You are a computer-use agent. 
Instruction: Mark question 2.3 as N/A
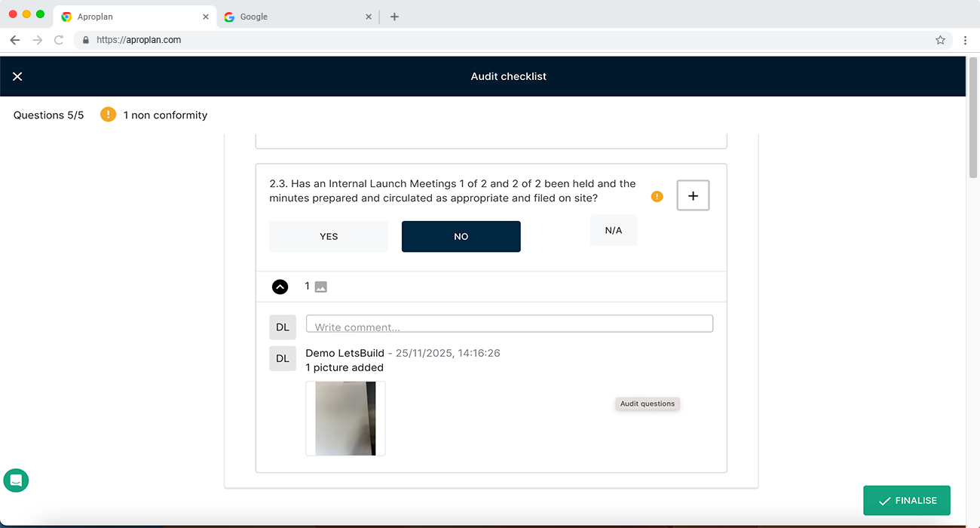[613, 230]
